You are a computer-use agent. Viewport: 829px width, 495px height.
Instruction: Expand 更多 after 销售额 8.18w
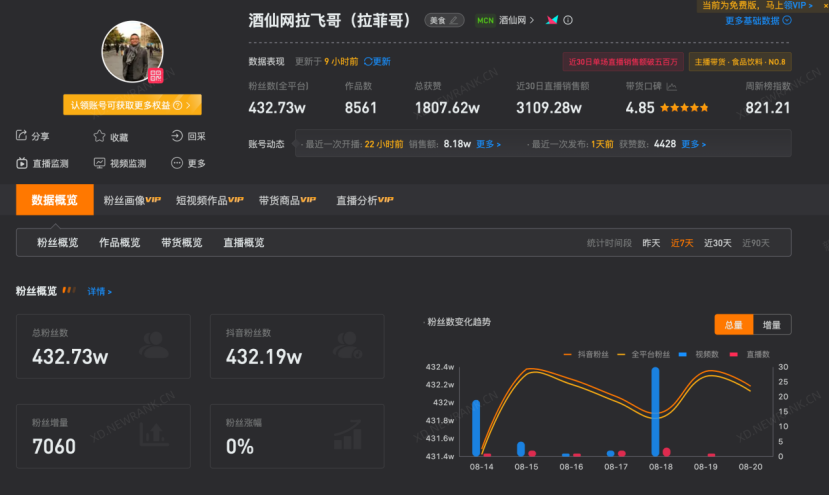[x=488, y=144]
